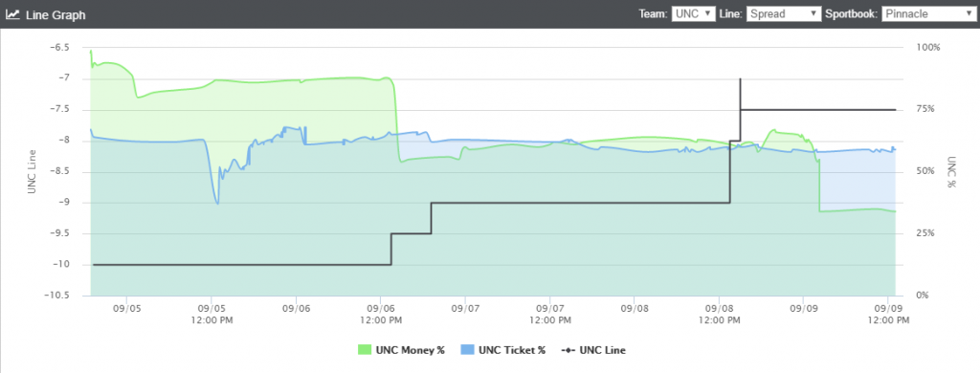Select the 09/07 12:00 PM axis label
The height and width of the screenshot is (373, 980).
point(549,314)
